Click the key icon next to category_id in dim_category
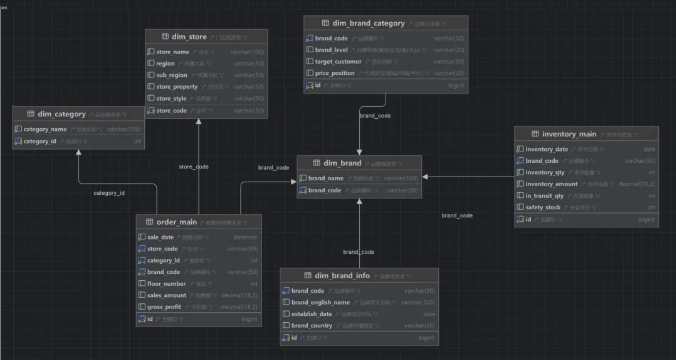Image resolution: width=676 pixels, height=360 pixels. coord(18,141)
